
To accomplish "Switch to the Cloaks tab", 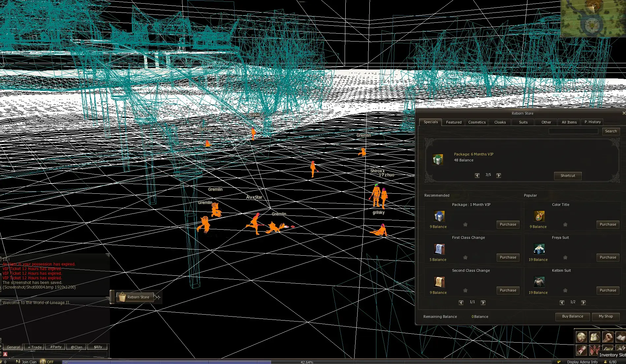I will click(500, 122).
